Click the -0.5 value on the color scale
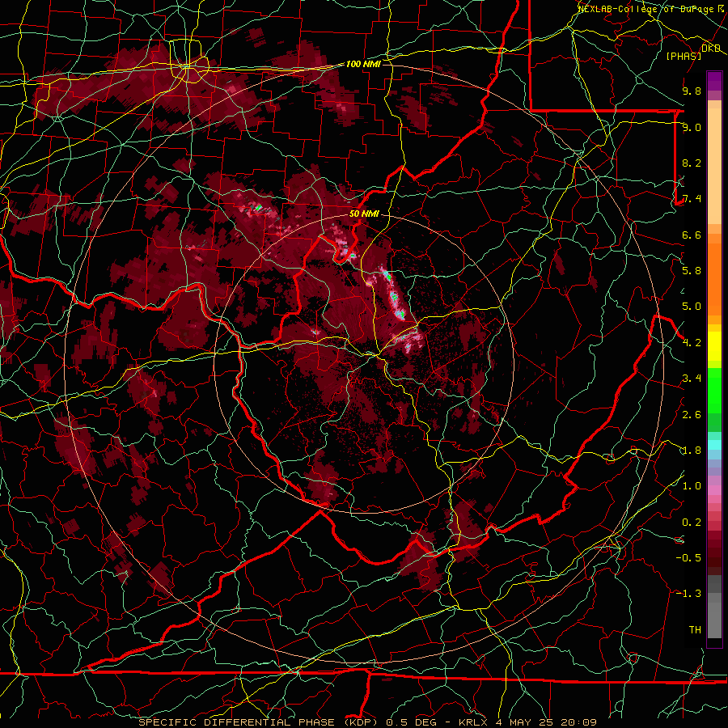 688,558
